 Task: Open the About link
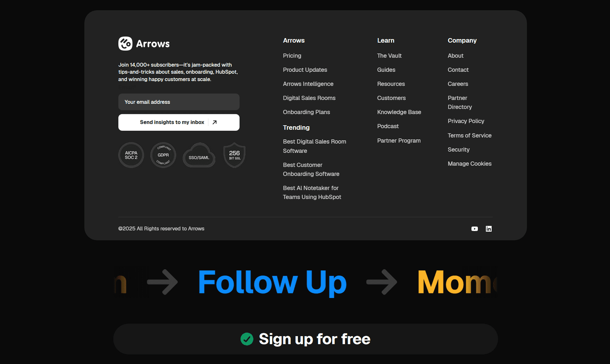[455, 55]
